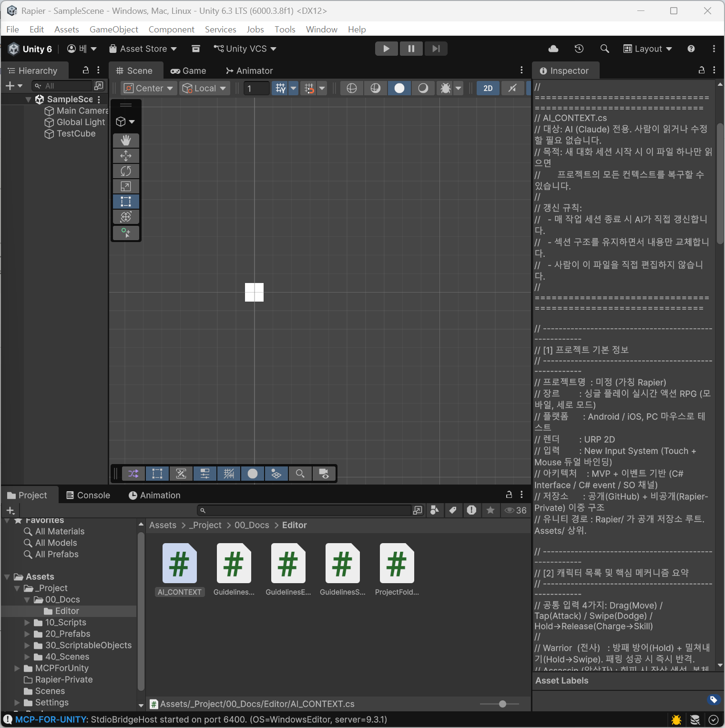
Task: Switch to the Animator tab
Action: click(x=249, y=71)
